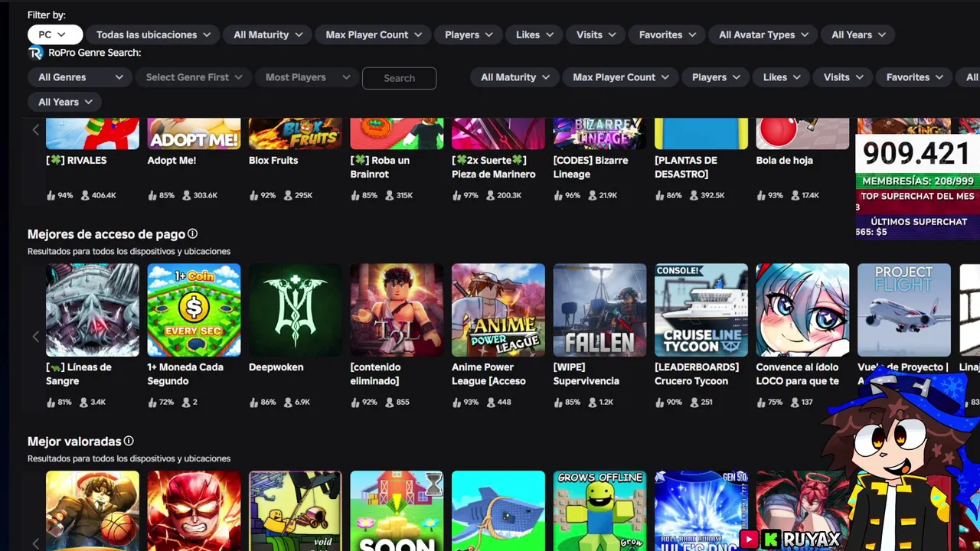Click the player icon under Blox Fruits
Screen dimensions: 980x551
(288, 195)
